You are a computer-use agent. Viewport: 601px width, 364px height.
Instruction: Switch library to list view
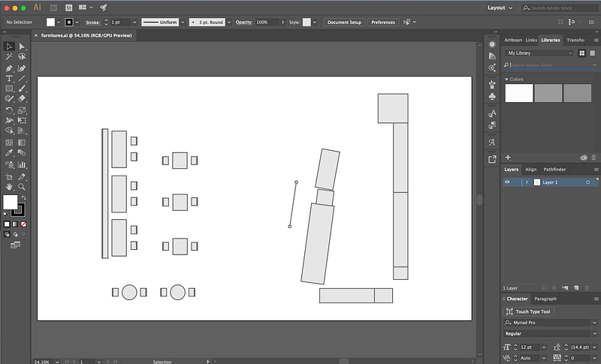[x=593, y=53]
